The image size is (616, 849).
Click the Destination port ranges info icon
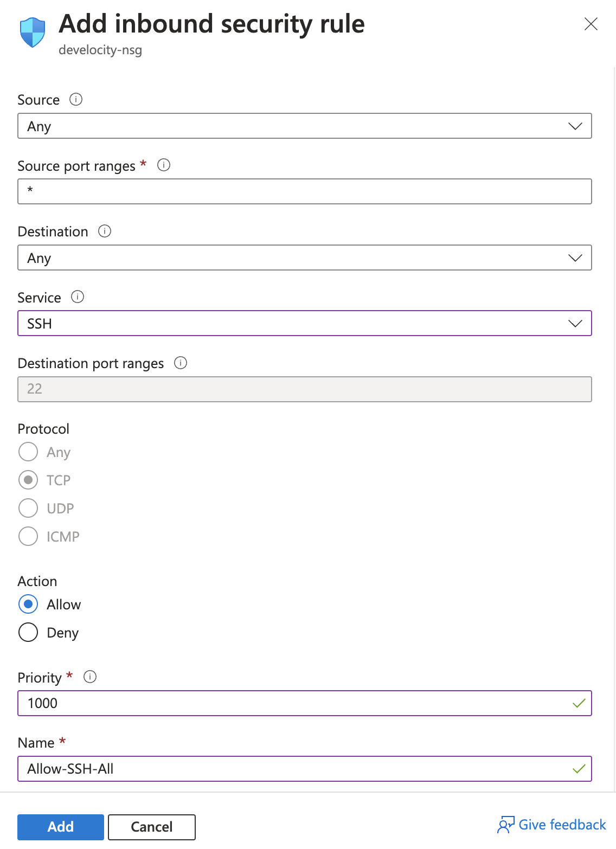181,363
